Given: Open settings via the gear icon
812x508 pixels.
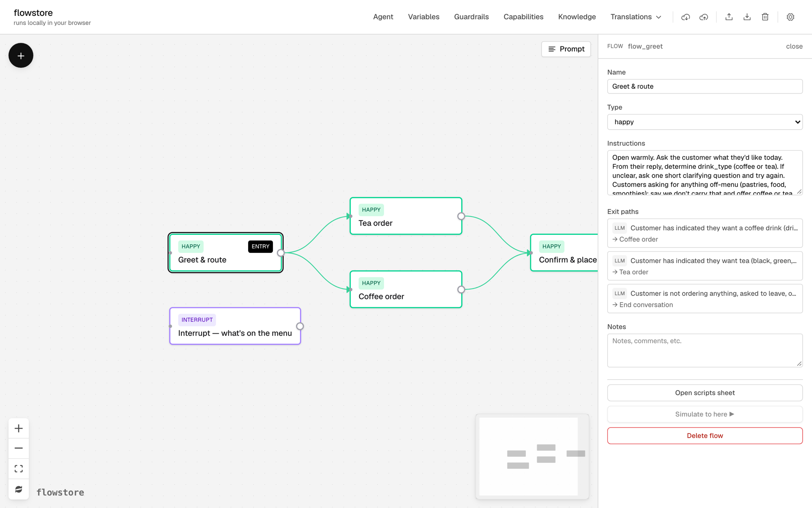Looking at the screenshot, I should click(790, 17).
